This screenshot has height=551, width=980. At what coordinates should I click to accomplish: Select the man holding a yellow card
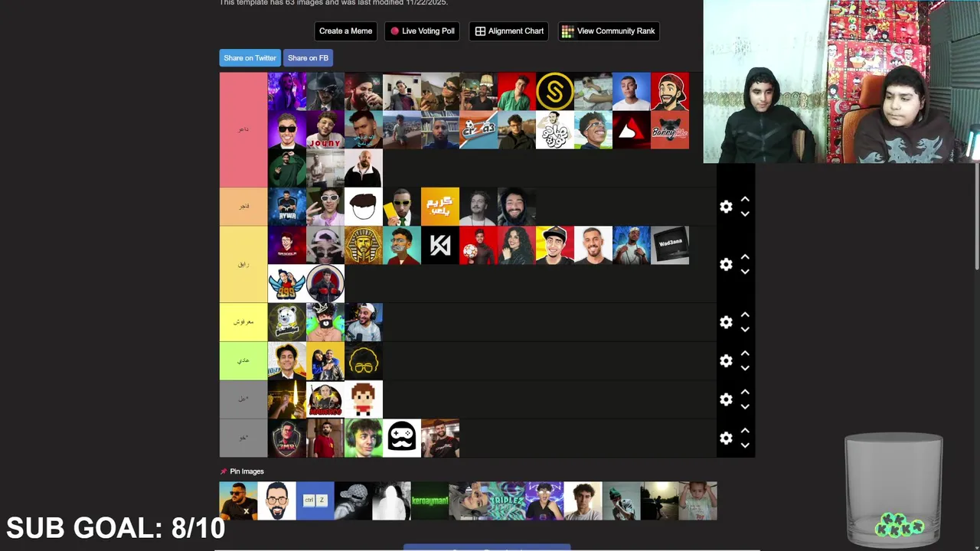pyautogui.click(x=402, y=207)
